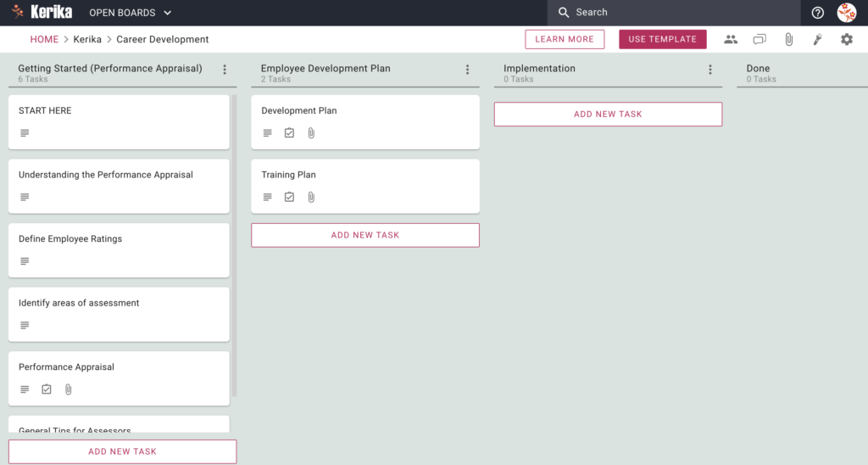Image resolution: width=868 pixels, height=465 pixels.
Task: Click the USE TEMPLATE button
Action: pos(663,39)
